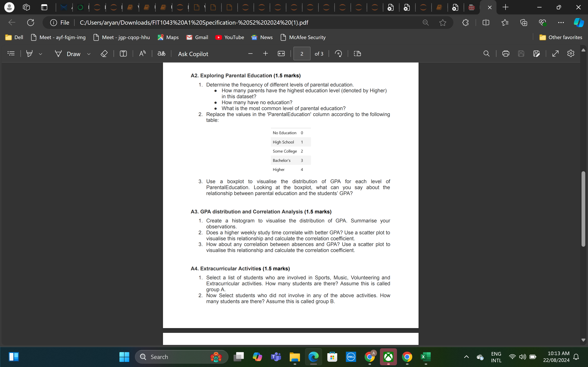Fit the page to width
Screen dimensions: 588x367
coord(281,53)
